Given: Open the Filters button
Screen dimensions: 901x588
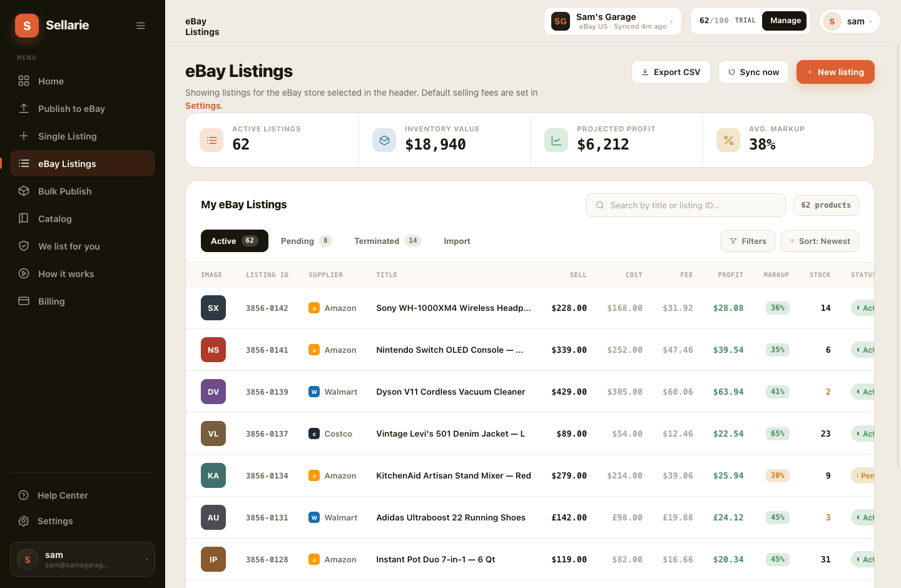Looking at the screenshot, I should click(x=748, y=241).
